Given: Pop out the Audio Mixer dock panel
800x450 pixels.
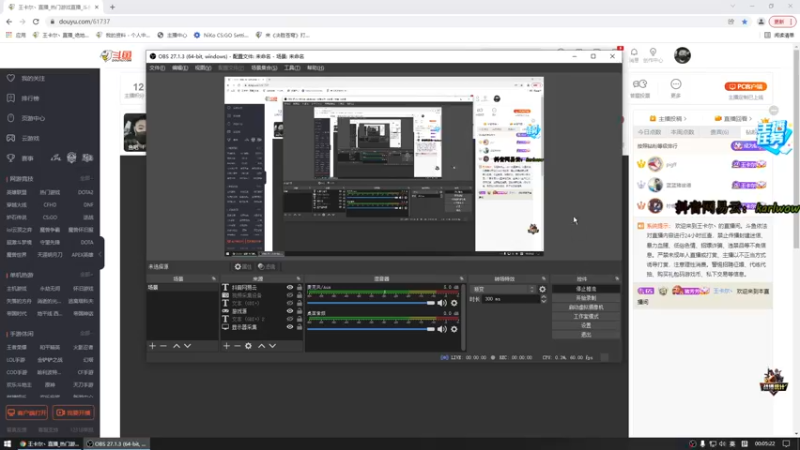Looking at the screenshot, I should 462,279.
